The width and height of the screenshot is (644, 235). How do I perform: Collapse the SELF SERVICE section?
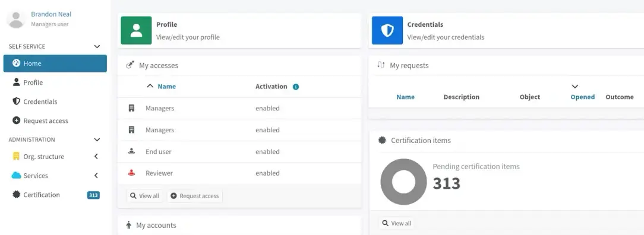click(x=97, y=46)
